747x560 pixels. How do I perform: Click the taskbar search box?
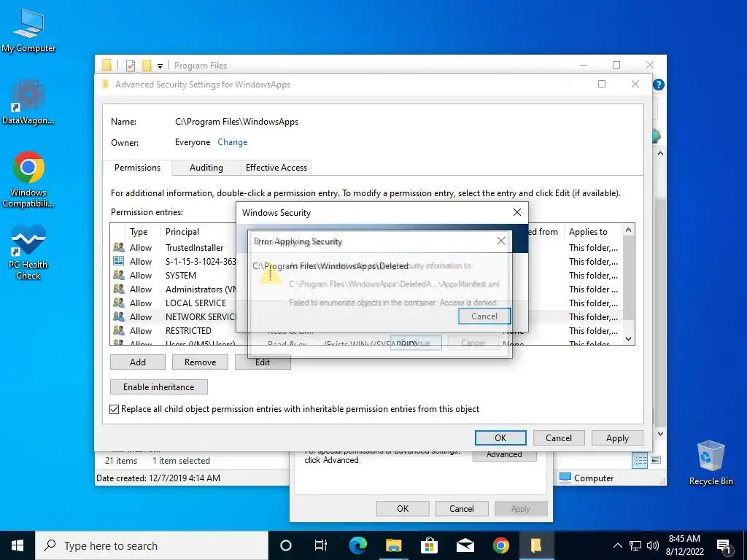pos(152,545)
